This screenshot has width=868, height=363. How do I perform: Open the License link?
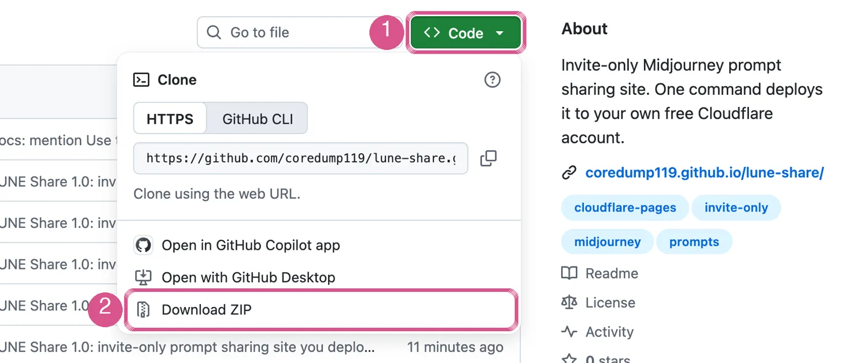pyautogui.click(x=610, y=302)
